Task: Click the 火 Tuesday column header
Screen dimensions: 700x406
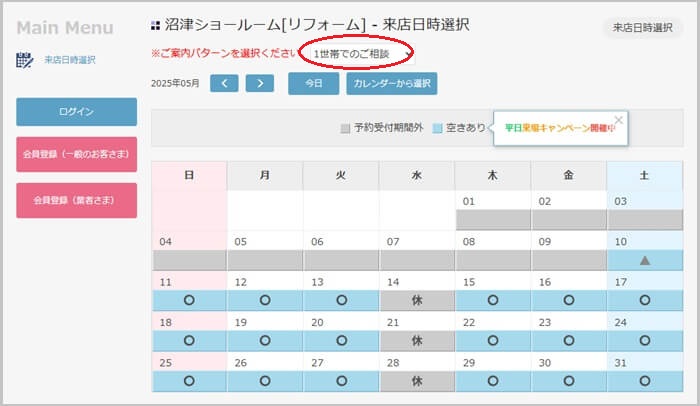Action: (x=341, y=176)
